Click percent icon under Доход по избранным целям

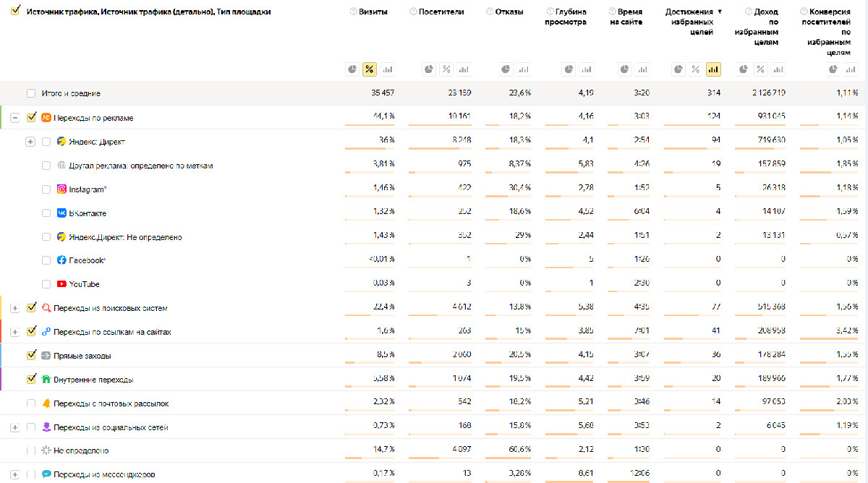(760, 69)
